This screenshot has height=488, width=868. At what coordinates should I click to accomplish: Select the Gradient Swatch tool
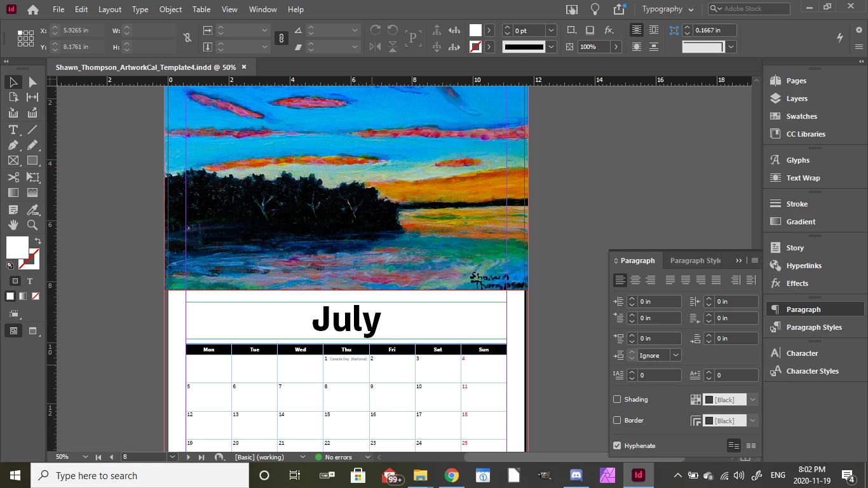(x=13, y=193)
